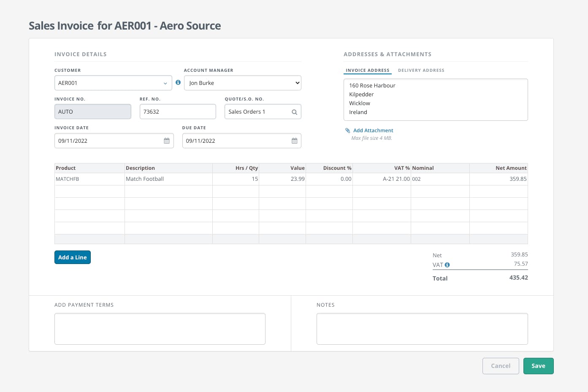
Task: Click the VAT amount 75.57
Action: pyautogui.click(x=521, y=264)
